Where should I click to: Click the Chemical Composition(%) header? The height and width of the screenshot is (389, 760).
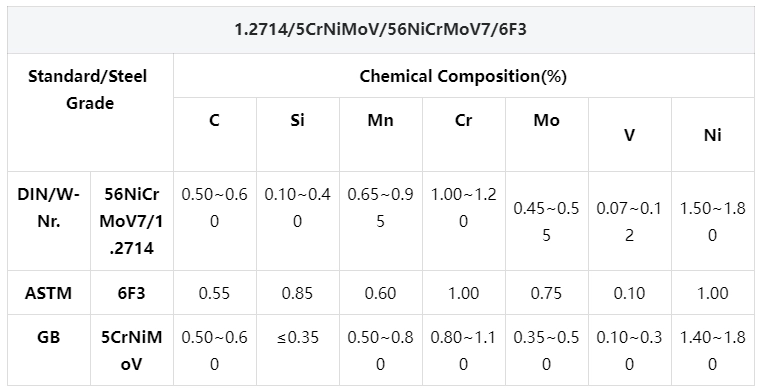coord(463,76)
